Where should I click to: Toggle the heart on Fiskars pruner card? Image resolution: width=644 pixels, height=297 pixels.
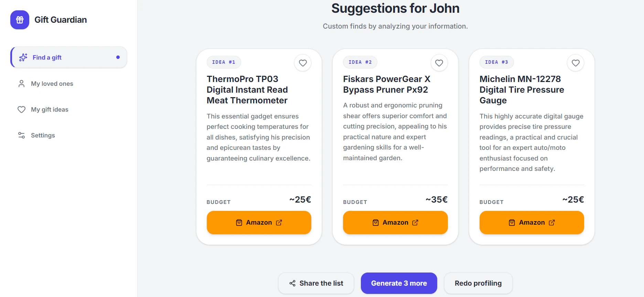pyautogui.click(x=439, y=63)
